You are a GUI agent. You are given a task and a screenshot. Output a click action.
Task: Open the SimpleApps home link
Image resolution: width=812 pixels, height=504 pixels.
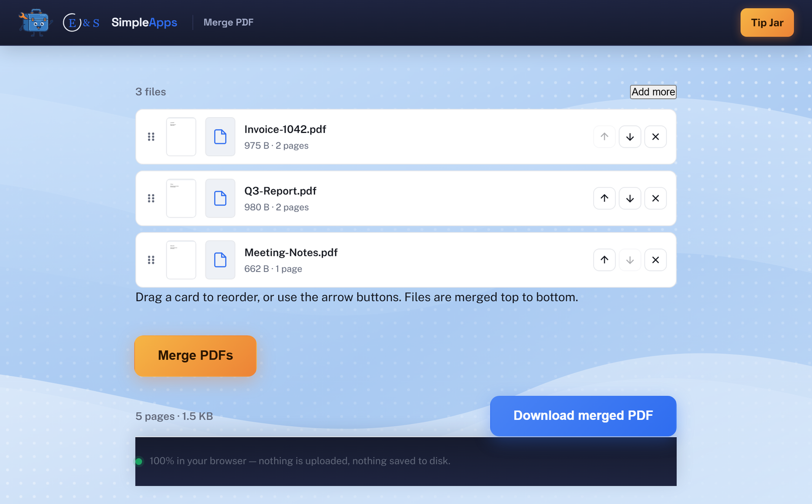tap(144, 22)
